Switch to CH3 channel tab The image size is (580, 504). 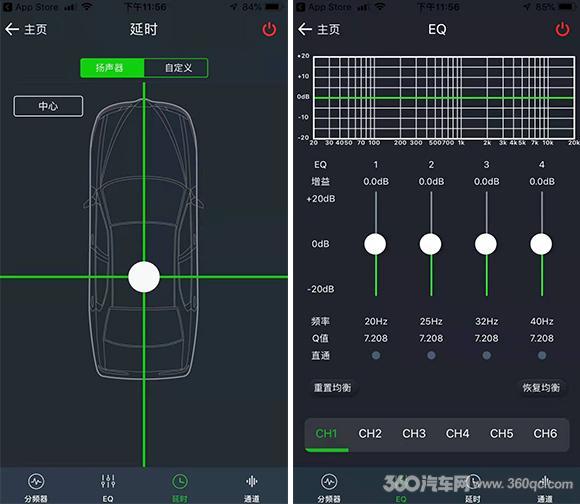414,433
